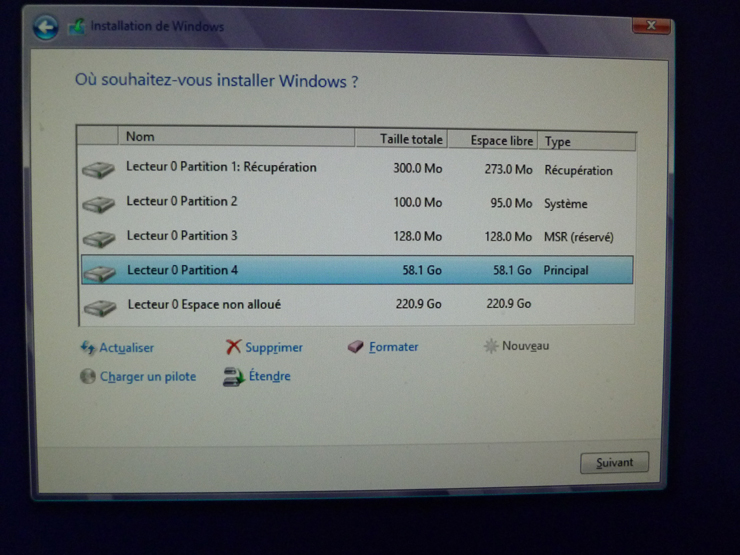Sort by Taille totale column header
740x555 pixels.
401,139
